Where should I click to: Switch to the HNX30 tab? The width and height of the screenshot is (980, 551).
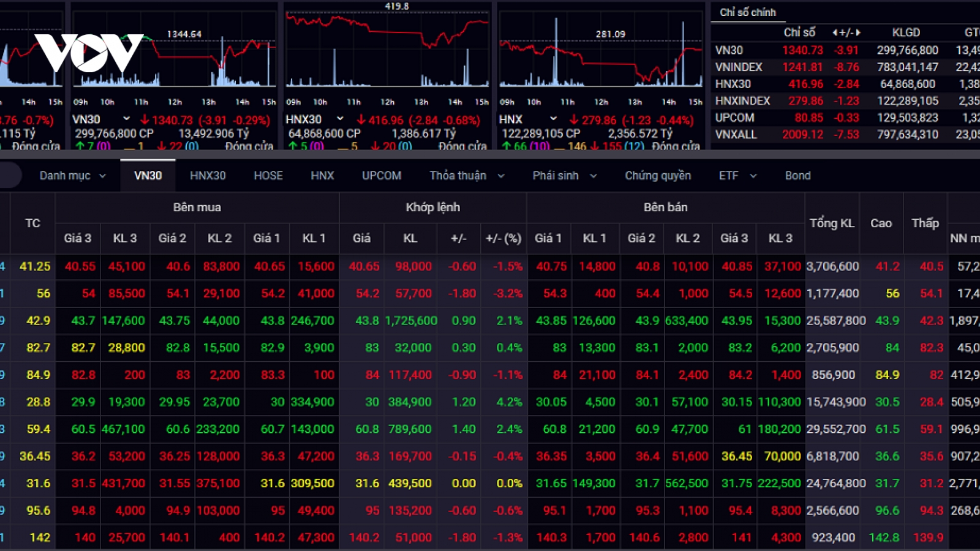click(x=208, y=176)
